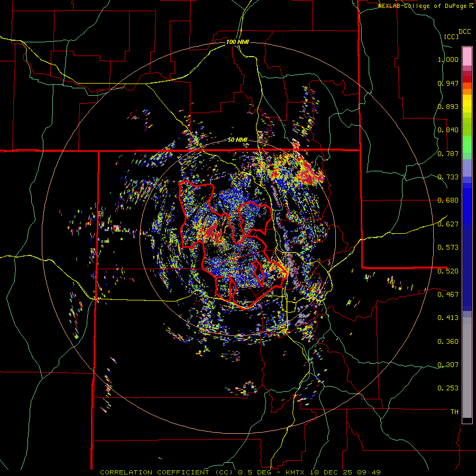476x476 pixels.
Task: Select the 0.733 legend value
Action: coord(448,177)
